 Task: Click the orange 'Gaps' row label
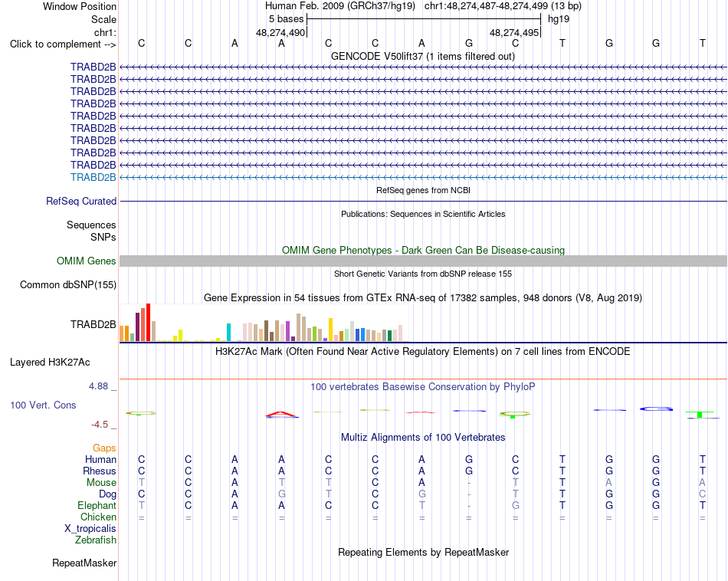[104, 448]
